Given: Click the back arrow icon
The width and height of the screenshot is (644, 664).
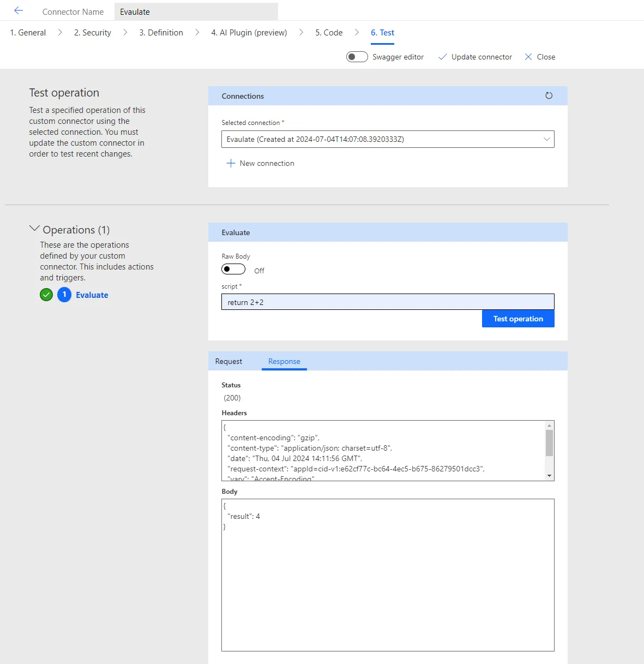Looking at the screenshot, I should pyautogui.click(x=19, y=11).
